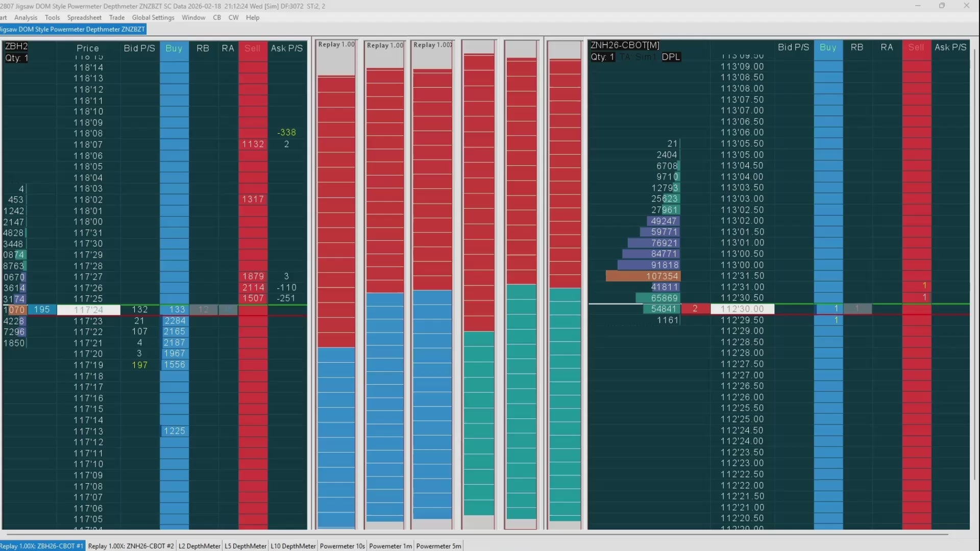The width and height of the screenshot is (980, 551).
Task: Click sell cell 1132 at price 118'07
Action: click(x=253, y=144)
